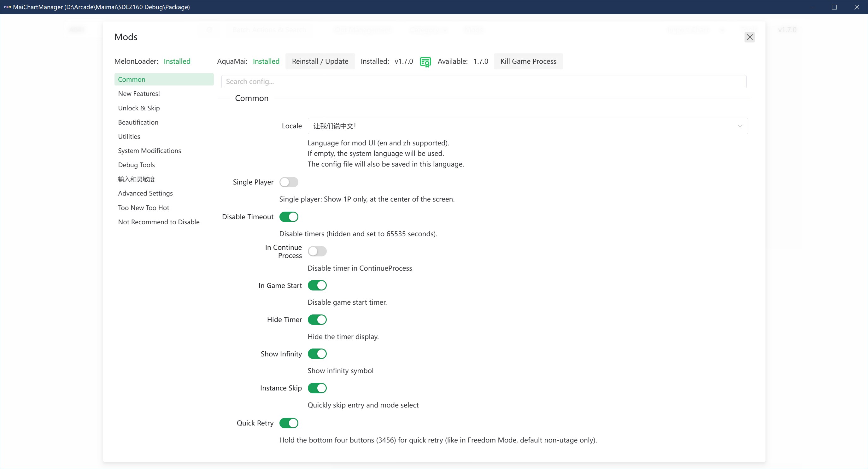868x469 pixels.
Task: Open the Beautification category
Action: pyautogui.click(x=164, y=122)
